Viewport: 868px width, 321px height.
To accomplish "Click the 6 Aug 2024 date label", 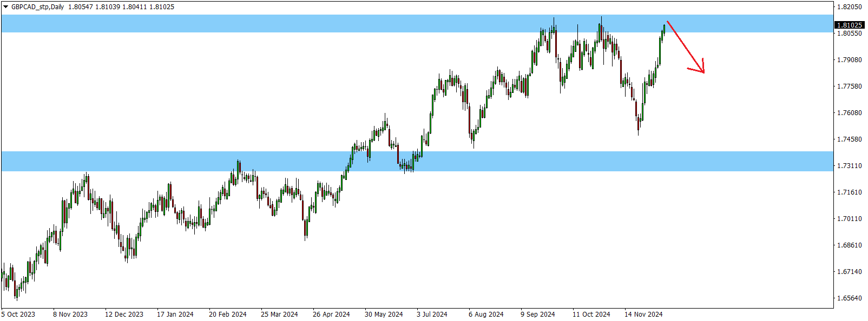I will point(486,315).
